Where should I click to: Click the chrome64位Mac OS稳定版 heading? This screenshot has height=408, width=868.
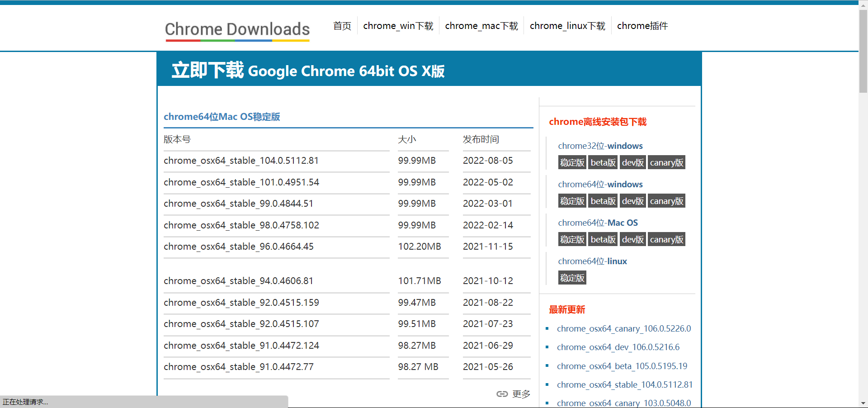222,117
